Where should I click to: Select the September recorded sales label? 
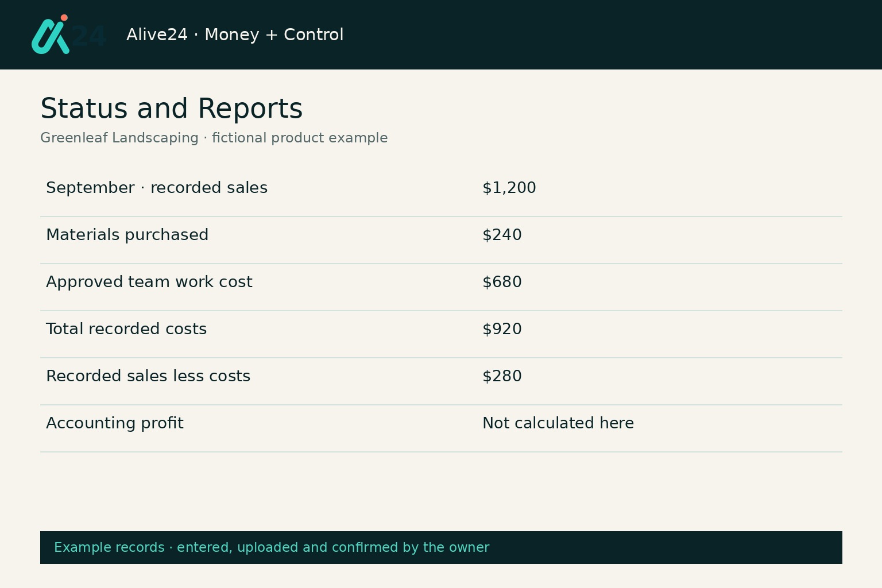point(157,188)
